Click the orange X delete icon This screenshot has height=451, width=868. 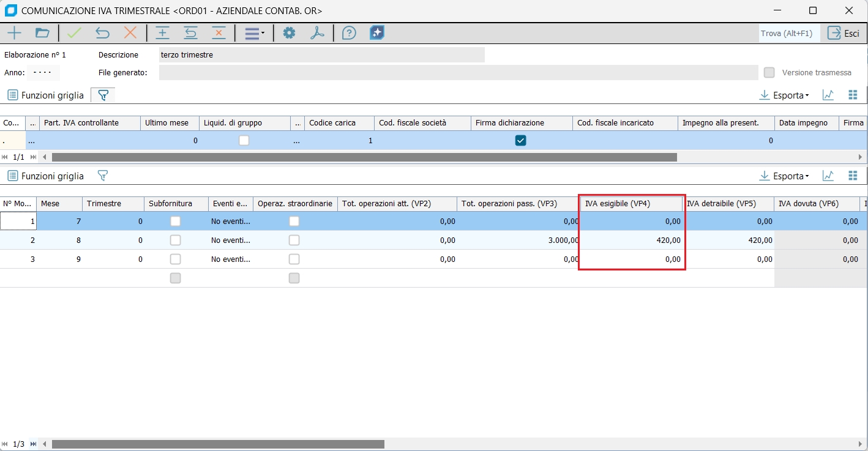[x=130, y=33]
